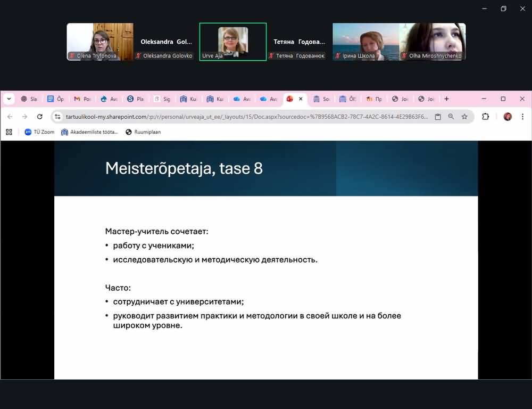
Task: Open a new browser tab
Action: coord(446,99)
